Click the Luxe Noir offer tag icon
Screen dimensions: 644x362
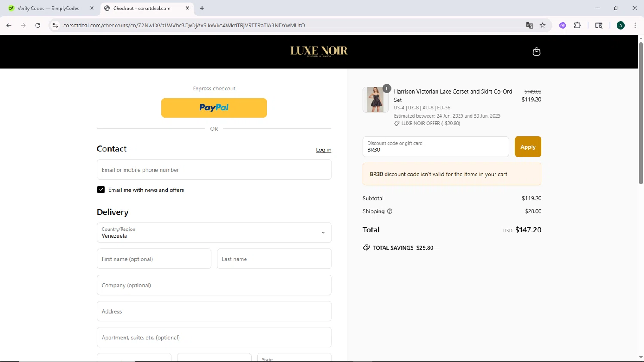tap(397, 123)
